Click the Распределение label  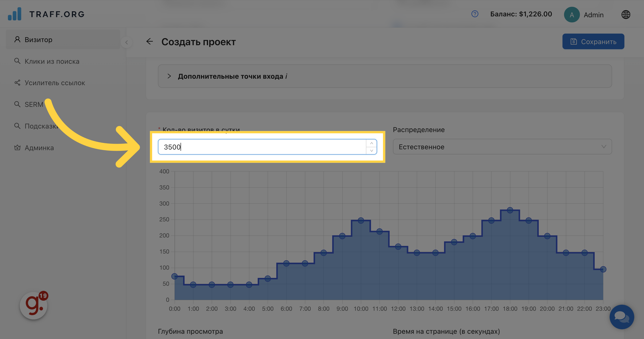click(419, 130)
